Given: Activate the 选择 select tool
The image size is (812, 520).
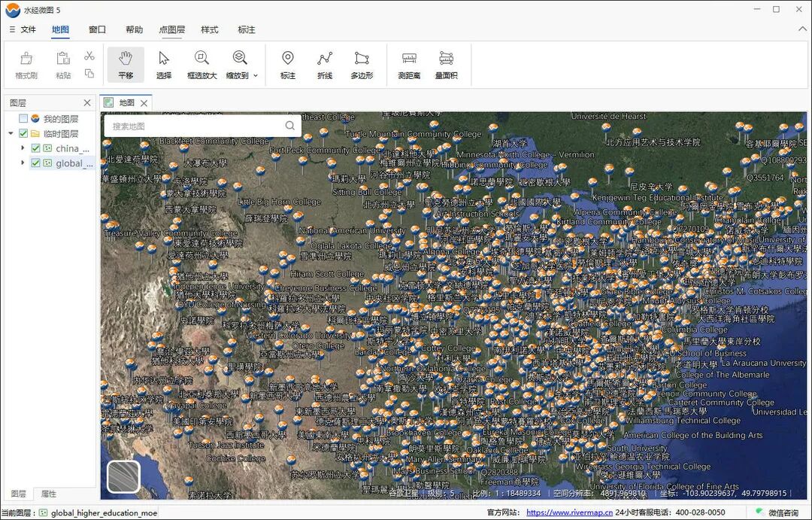Looking at the screenshot, I should coord(164,65).
